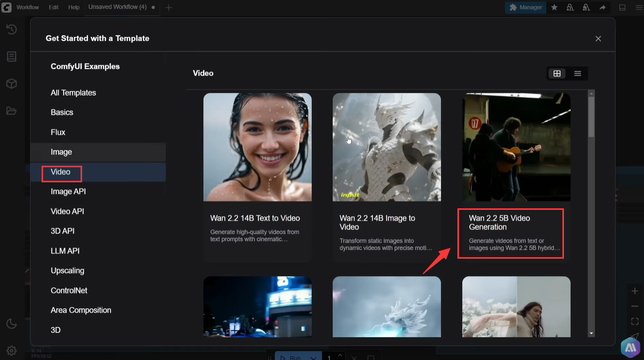Viewport: 644px width, 360px height.
Task: Open the Workflow menu
Action: pyautogui.click(x=28, y=7)
